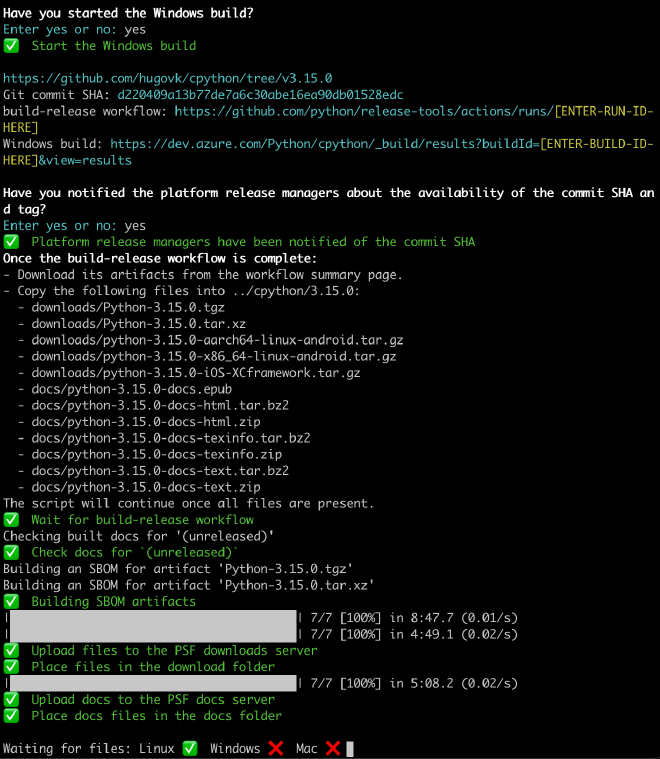660x759 pixels.
Task: Click green check beside Start the Windows build
Action: click(11, 46)
